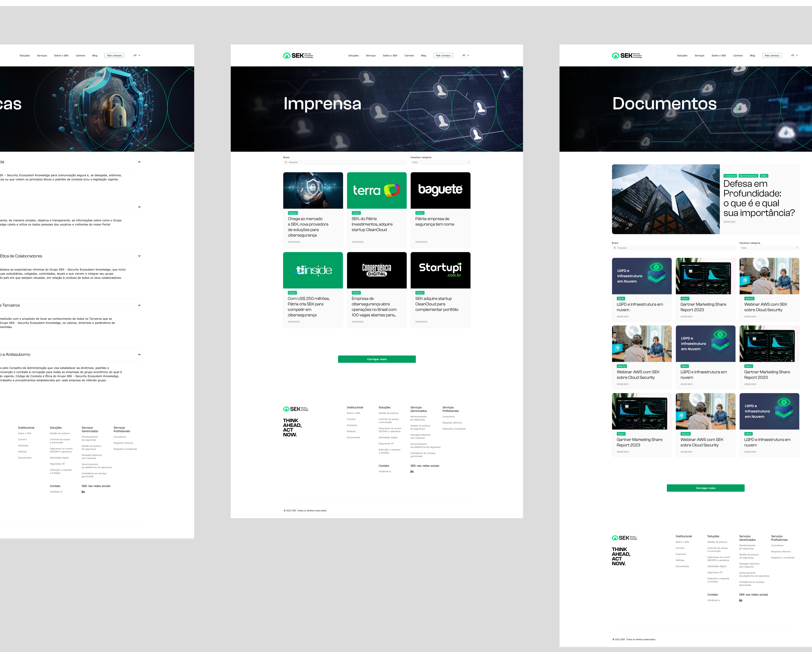Open LinkedIn icon in Documentos page footer

(x=740, y=600)
